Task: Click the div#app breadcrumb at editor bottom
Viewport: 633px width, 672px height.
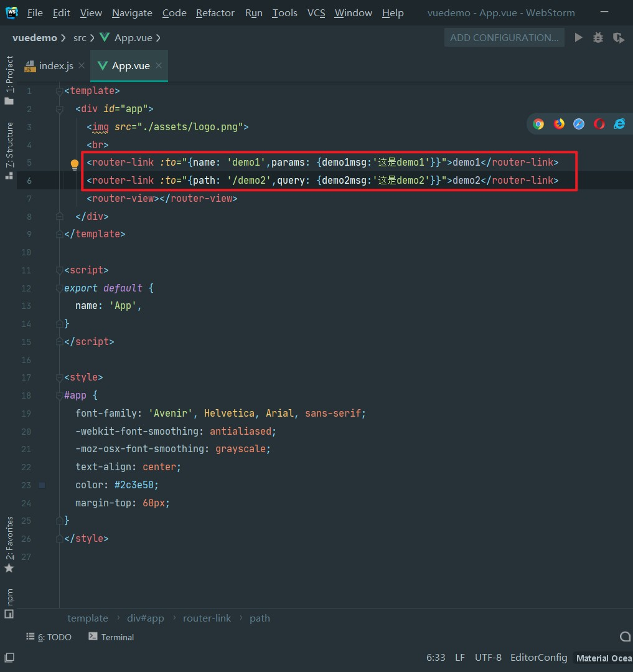Action: (x=146, y=618)
